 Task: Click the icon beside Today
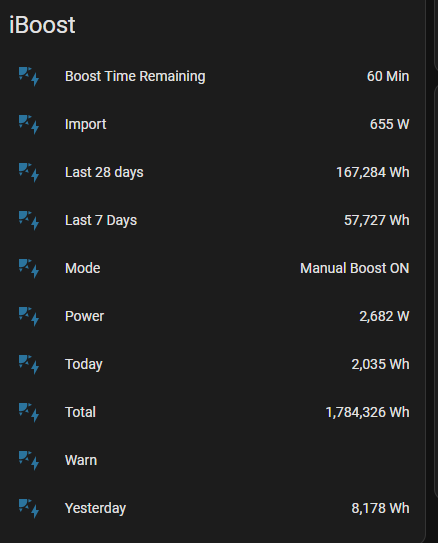(x=29, y=364)
